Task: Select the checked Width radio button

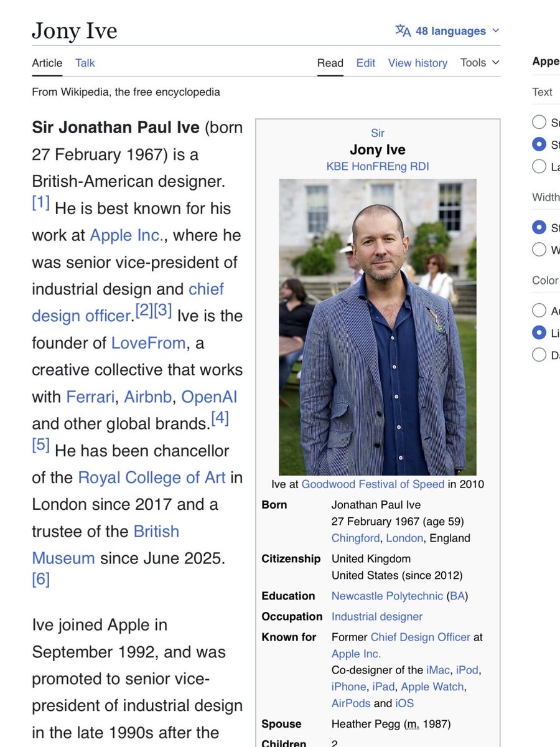Action: [x=539, y=227]
